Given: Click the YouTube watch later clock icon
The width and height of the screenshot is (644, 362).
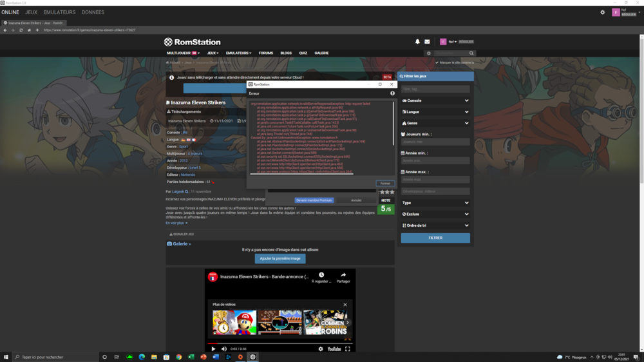Looking at the screenshot, I should point(321,275).
